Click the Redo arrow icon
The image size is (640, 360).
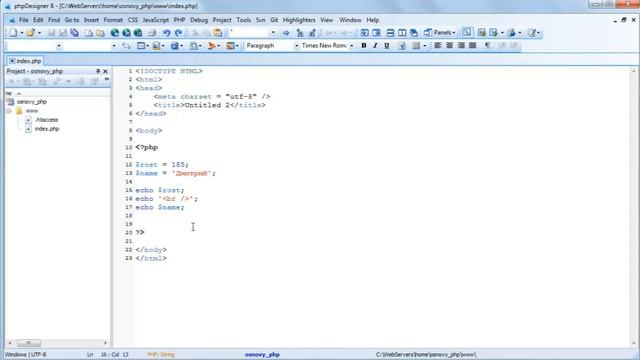[178, 33]
